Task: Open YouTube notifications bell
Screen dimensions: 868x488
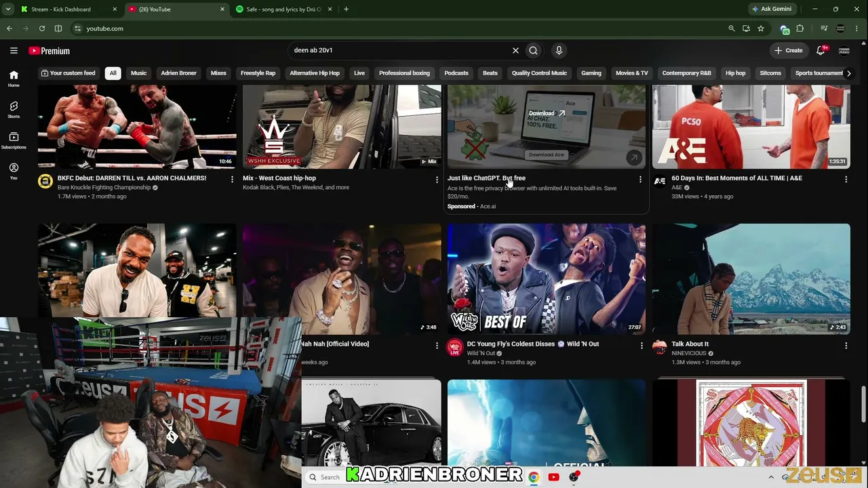Action: [821, 50]
